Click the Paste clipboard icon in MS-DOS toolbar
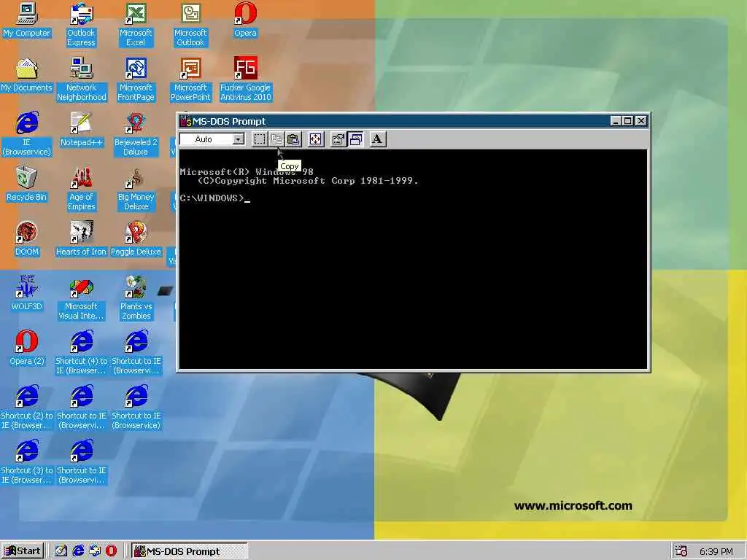 [293, 139]
